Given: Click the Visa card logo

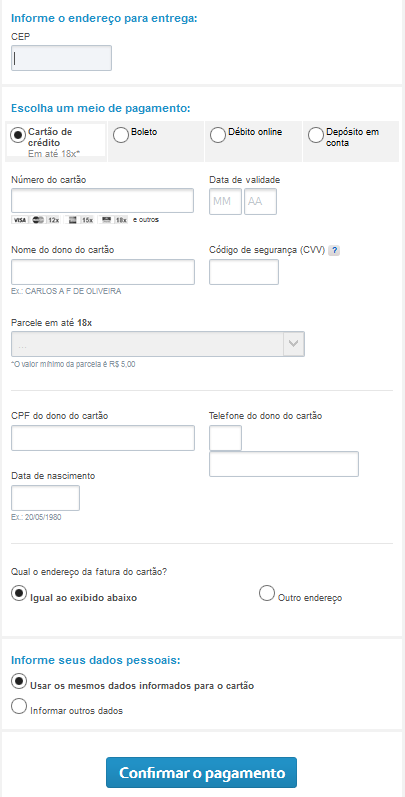Looking at the screenshot, I should pos(19,220).
